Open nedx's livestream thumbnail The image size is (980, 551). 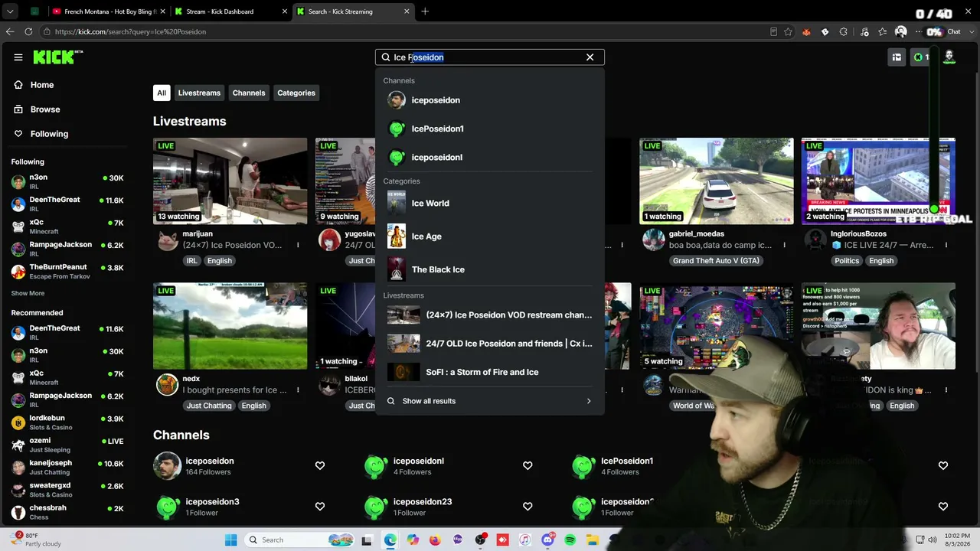point(230,326)
